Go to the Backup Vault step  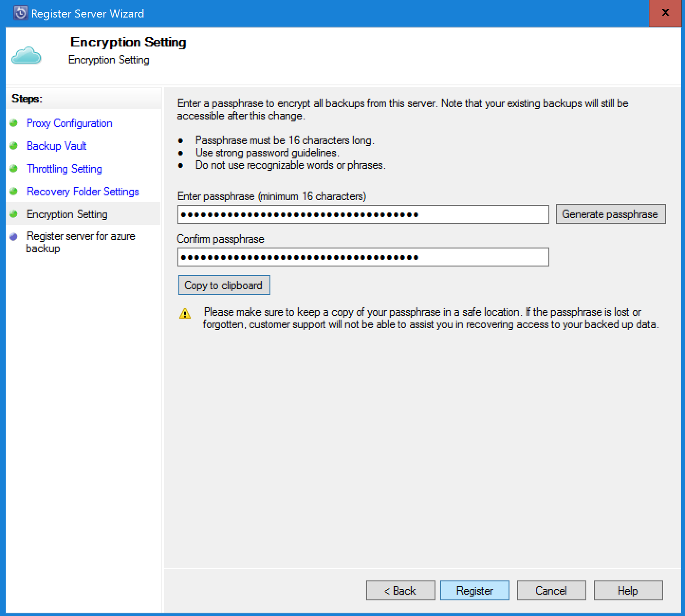tap(56, 146)
